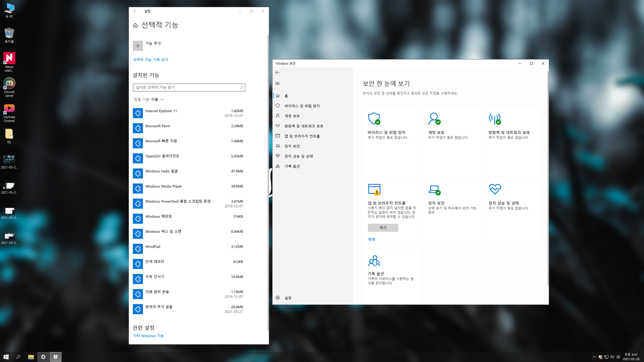This screenshot has width=644, height=362.
Task: Open Discord Server desktop shortcut
Action: 9,87
